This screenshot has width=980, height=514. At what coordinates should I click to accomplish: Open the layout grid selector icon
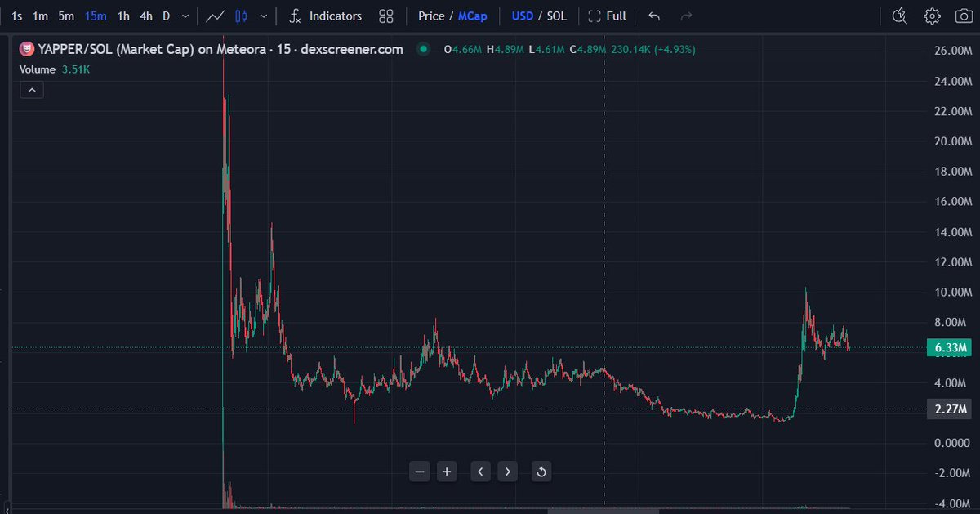pos(387,16)
